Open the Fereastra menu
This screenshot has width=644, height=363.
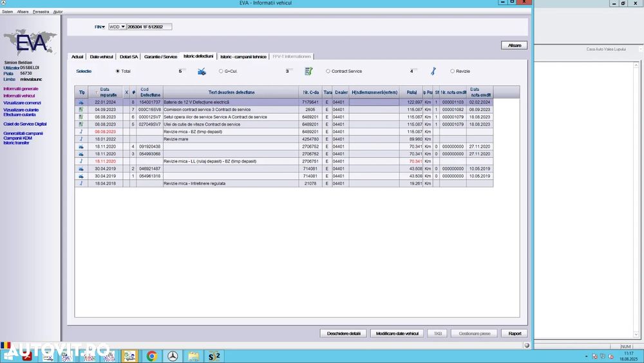[41, 12]
